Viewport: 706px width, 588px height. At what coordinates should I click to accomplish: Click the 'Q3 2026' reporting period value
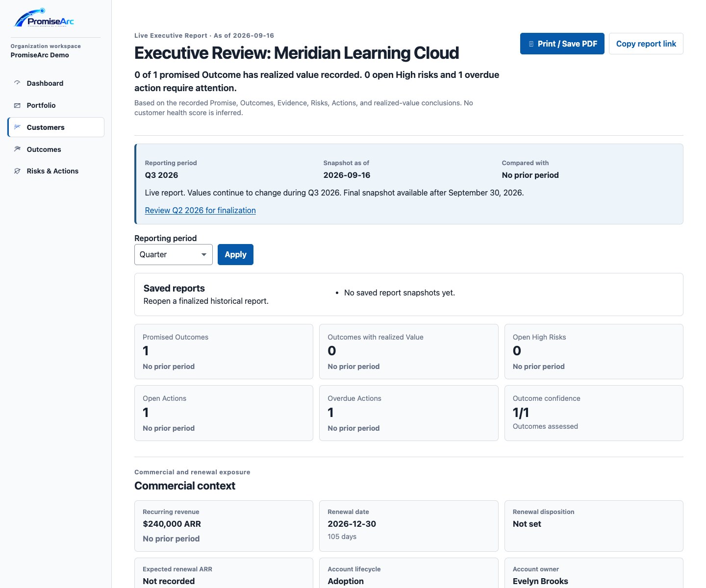(161, 175)
